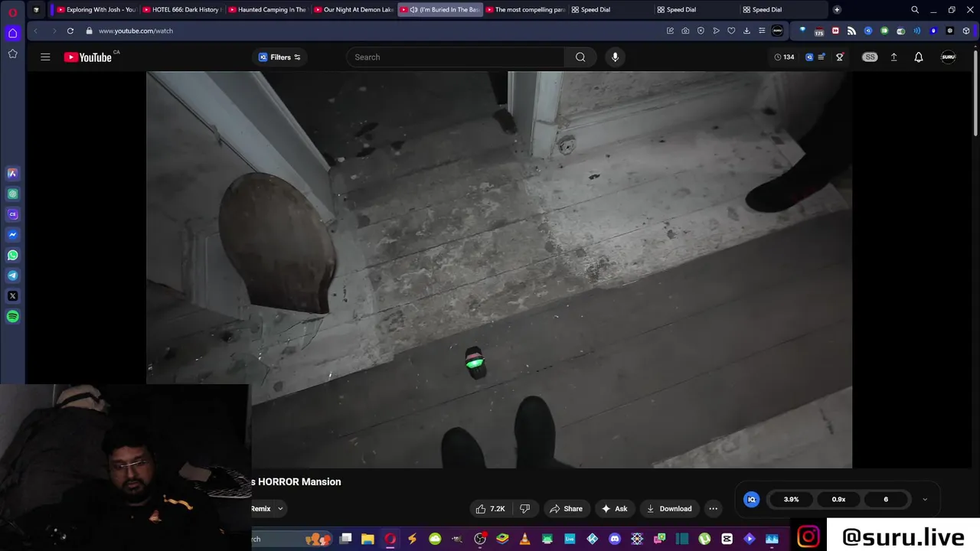980x551 pixels.
Task: Open the vidIQ Filters button
Action: 279,57
